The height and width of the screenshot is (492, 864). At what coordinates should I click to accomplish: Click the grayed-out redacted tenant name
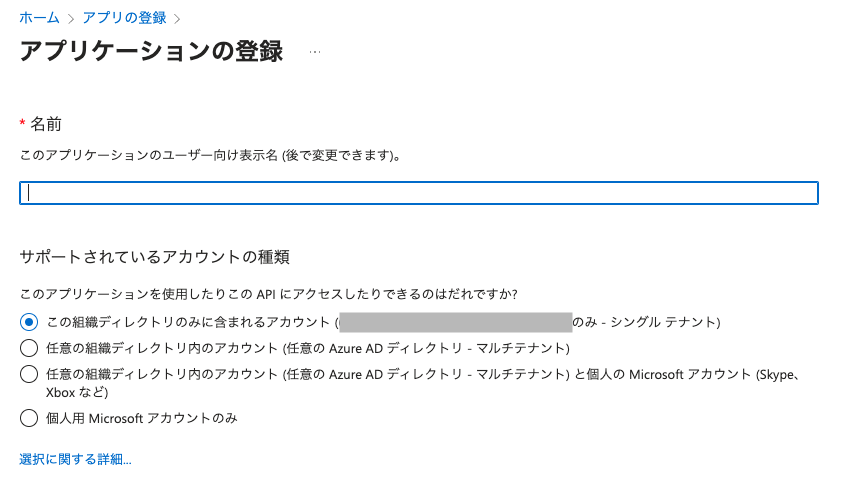click(x=455, y=322)
